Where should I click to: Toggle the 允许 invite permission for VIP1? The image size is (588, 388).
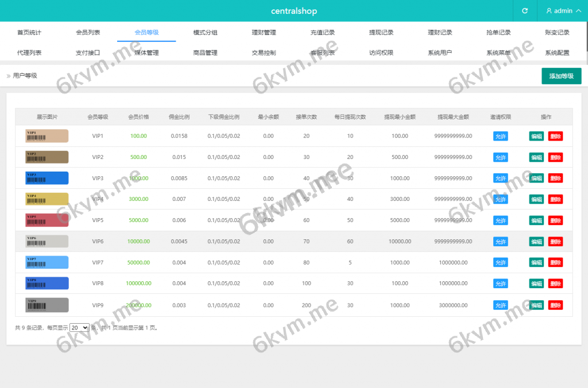(500, 136)
